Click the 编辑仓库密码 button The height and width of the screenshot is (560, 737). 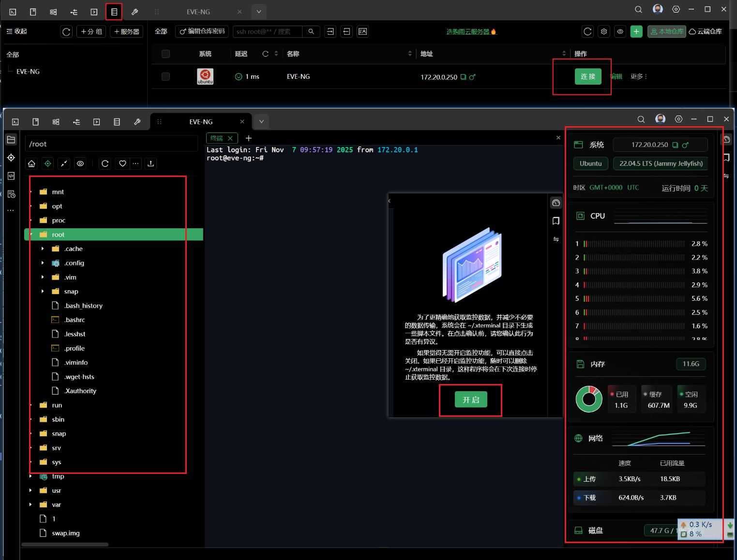coord(202,31)
